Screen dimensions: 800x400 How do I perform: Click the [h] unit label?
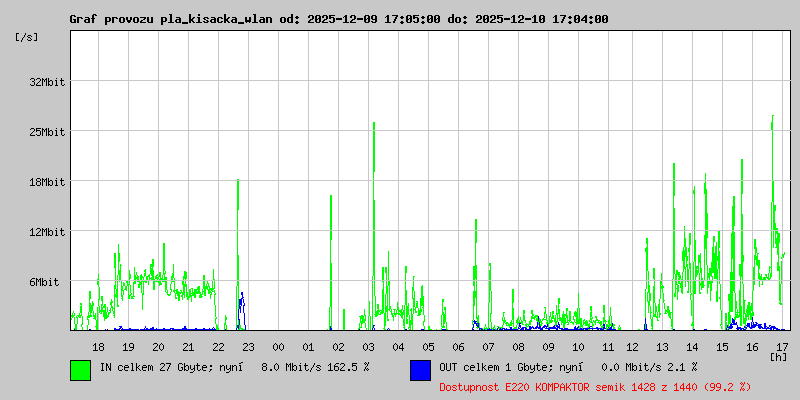779,357
